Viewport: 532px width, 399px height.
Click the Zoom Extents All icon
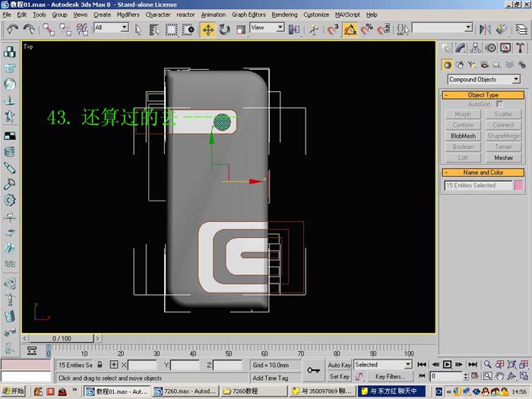point(524,364)
